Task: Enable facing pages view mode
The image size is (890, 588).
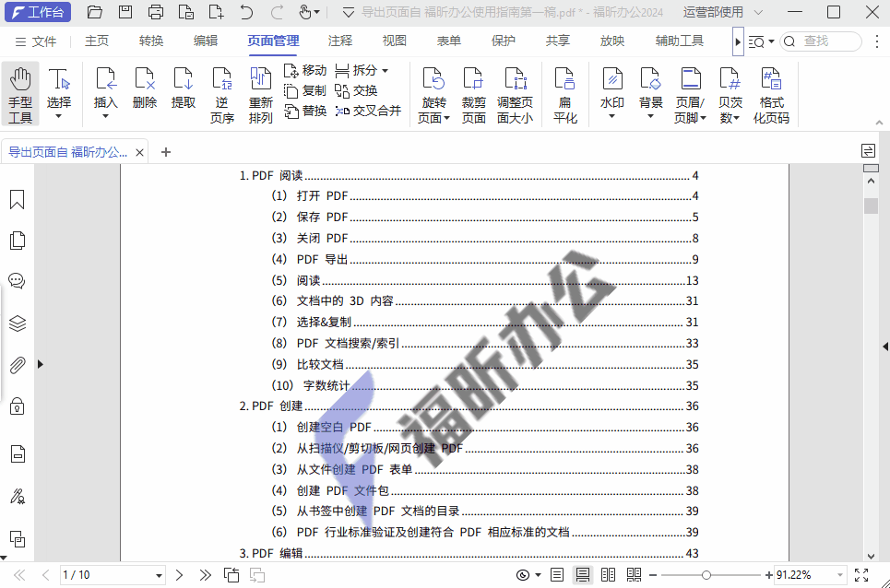Action: 609,574
